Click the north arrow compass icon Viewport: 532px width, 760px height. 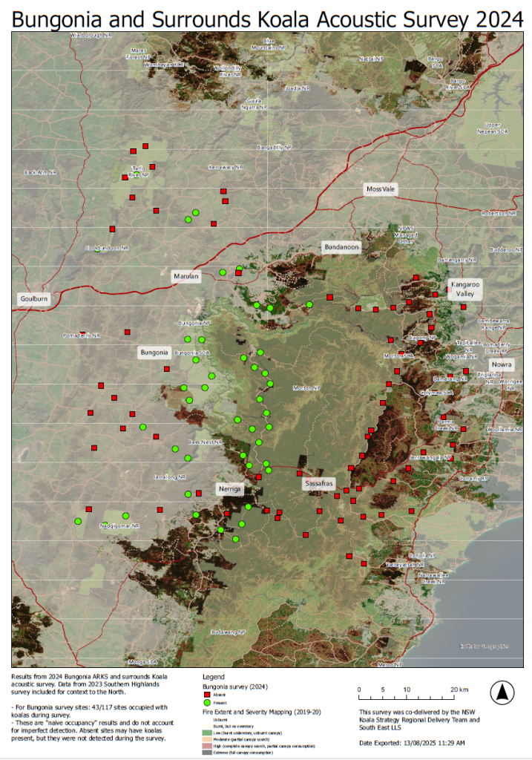point(502,693)
